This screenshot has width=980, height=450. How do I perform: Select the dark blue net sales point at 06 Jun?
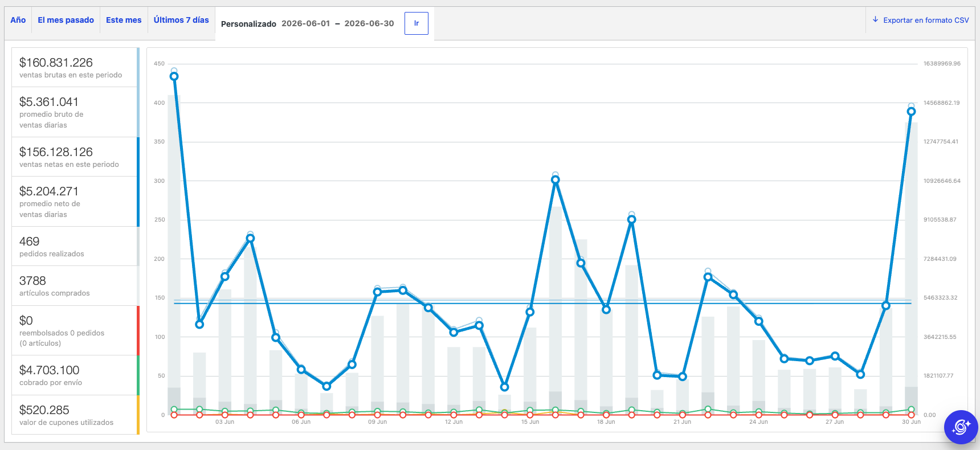(301, 370)
